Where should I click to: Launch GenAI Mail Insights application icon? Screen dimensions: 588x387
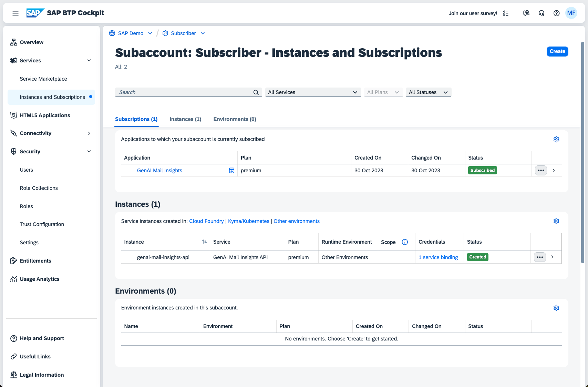232,170
